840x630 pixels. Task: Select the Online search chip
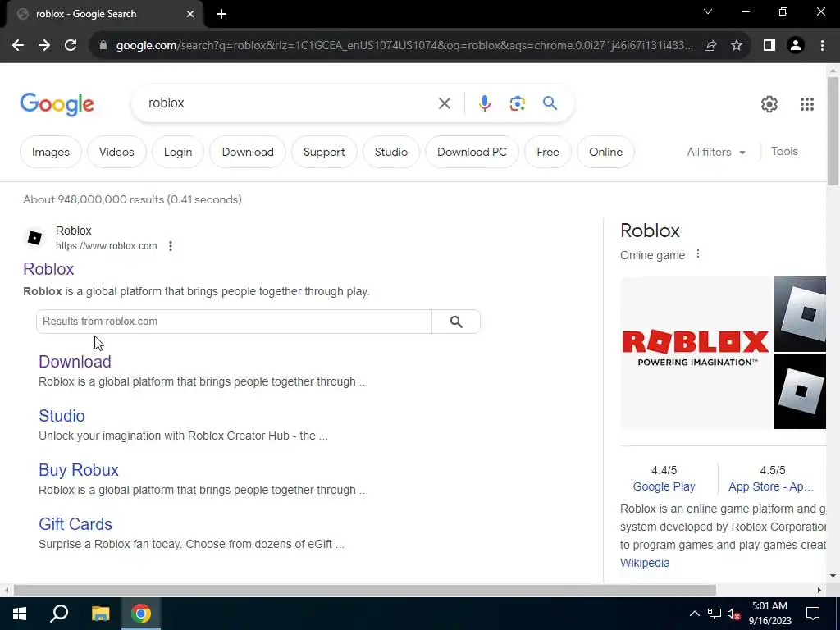coord(606,152)
